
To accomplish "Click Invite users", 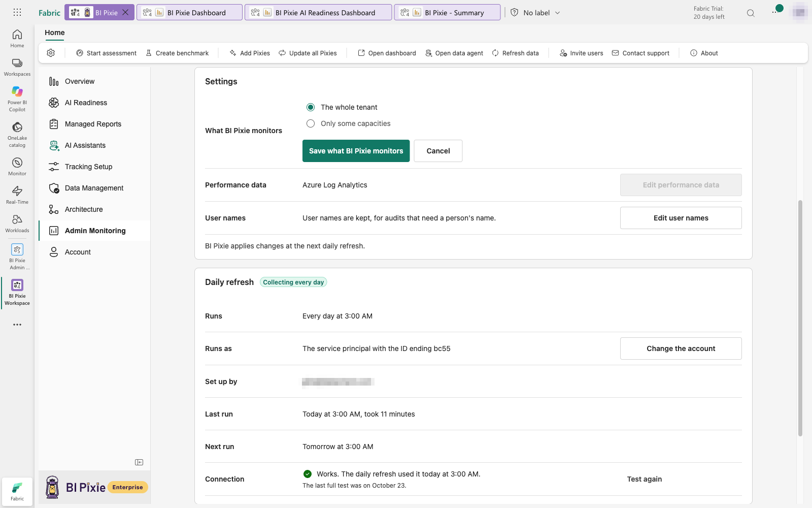I will click(x=582, y=53).
